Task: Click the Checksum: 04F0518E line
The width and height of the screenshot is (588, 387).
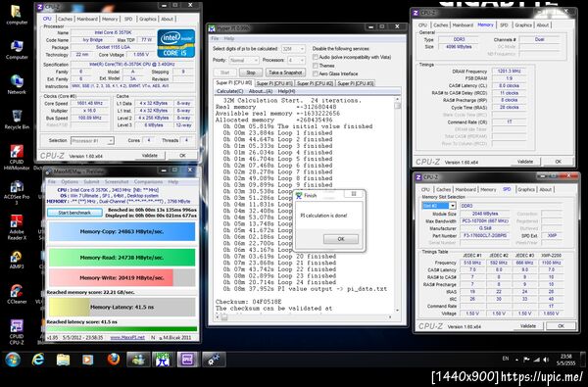Action: click(248, 302)
